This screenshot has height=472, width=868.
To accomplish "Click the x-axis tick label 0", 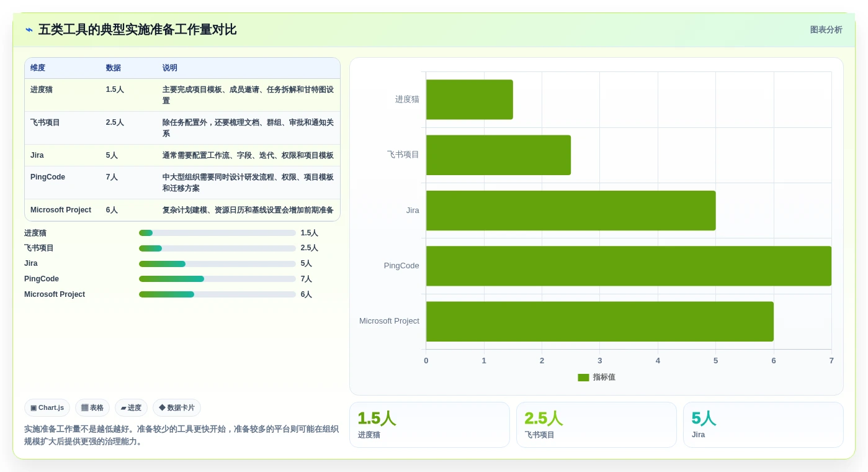I will (x=426, y=361).
